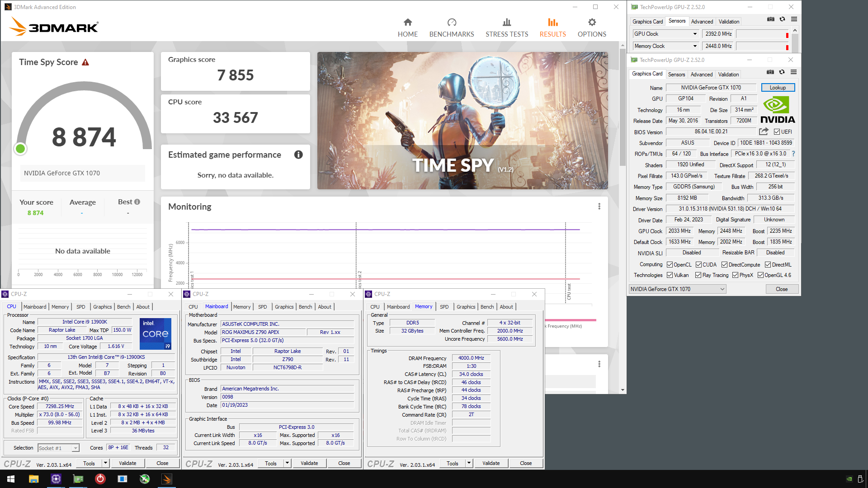
Task: Open Bench tab in Mainboard CPU-Z window
Action: pyautogui.click(x=305, y=307)
